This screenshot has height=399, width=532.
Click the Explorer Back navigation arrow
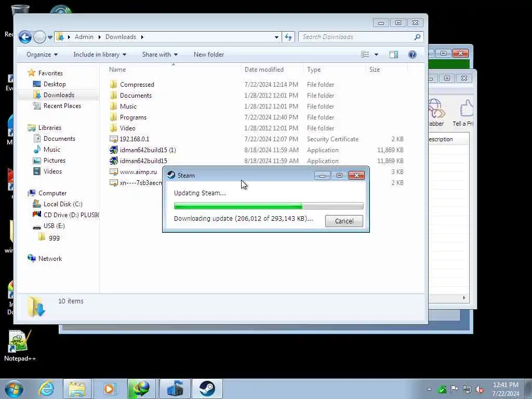(25, 37)
